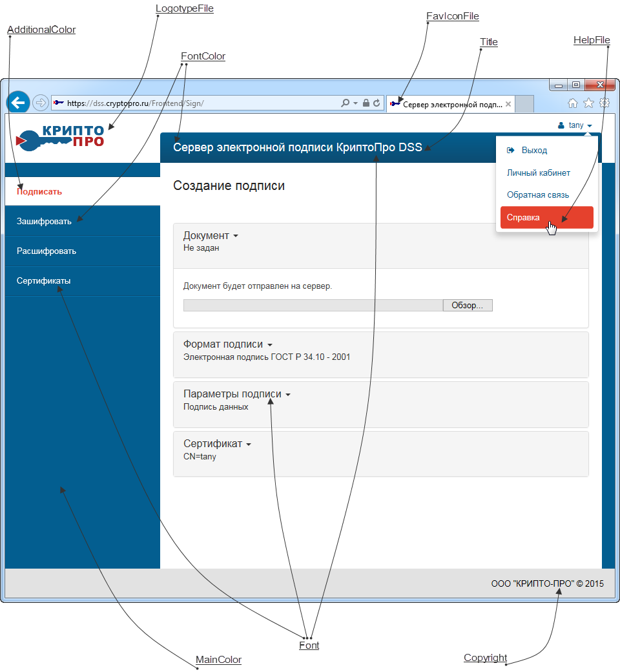Click the Создание подписи heading

point(229,185)
